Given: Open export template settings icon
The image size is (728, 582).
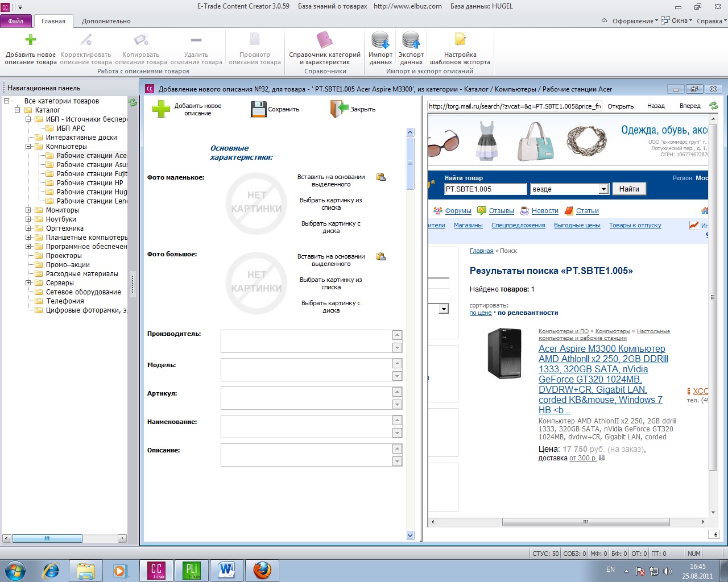Looking at the screenshot, I should pyautogui.click(x=460, y=40).
